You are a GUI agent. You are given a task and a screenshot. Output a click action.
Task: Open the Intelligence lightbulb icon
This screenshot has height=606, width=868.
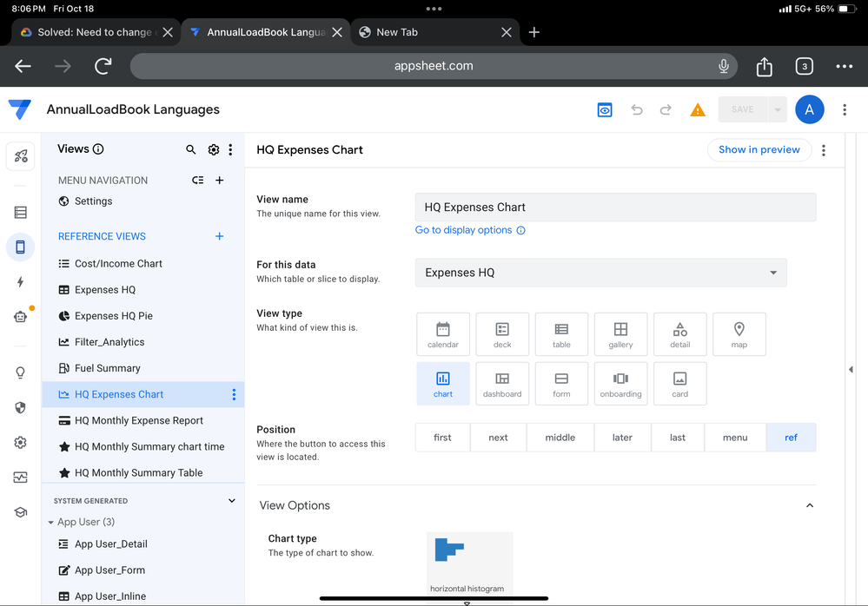21,372
